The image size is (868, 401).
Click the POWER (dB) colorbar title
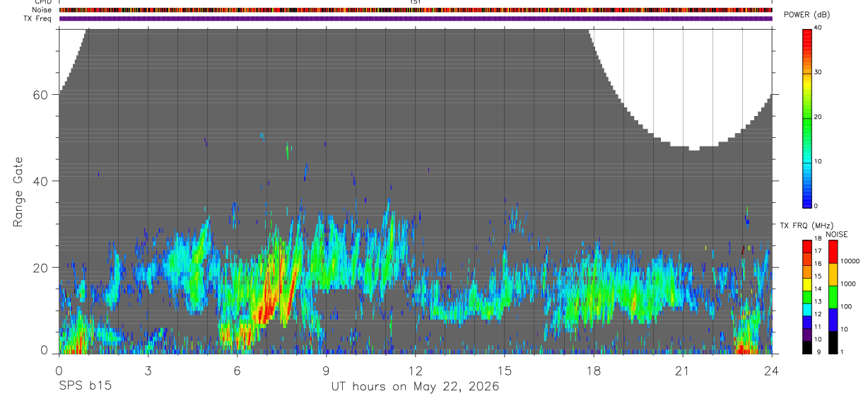coord(807,15)
